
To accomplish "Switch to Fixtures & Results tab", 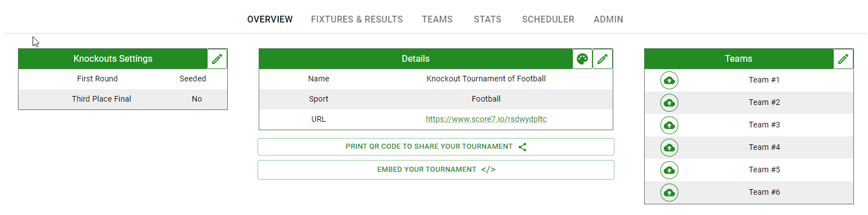I will pos(357,19).
